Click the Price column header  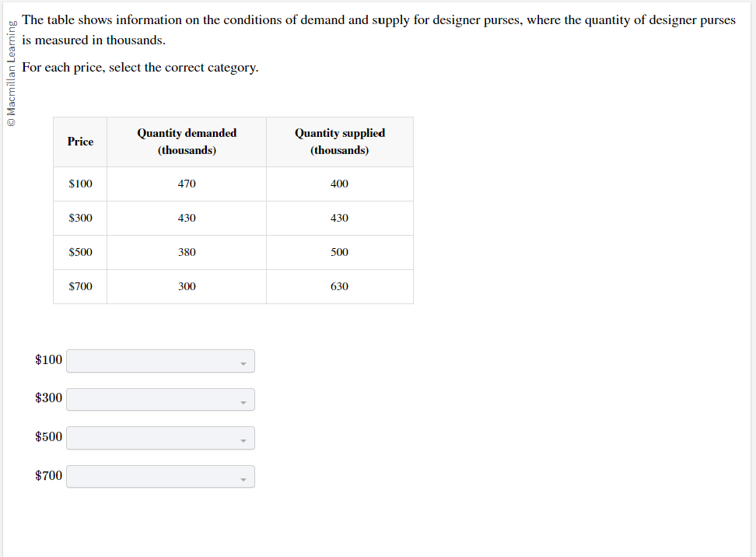coord(79,142)
